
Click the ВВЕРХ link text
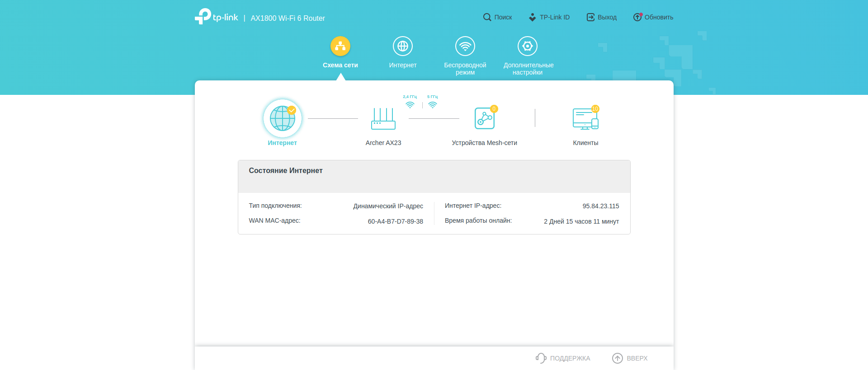(637, 358)
